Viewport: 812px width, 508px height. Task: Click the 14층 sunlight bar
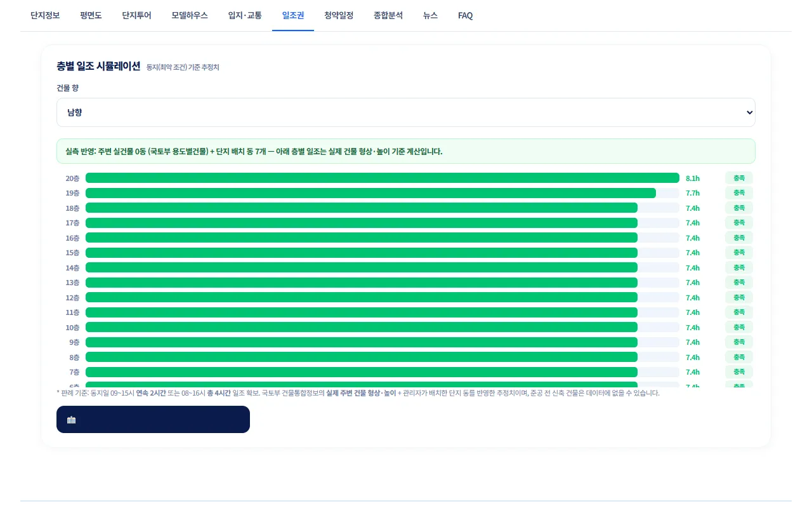pos(383,267)
